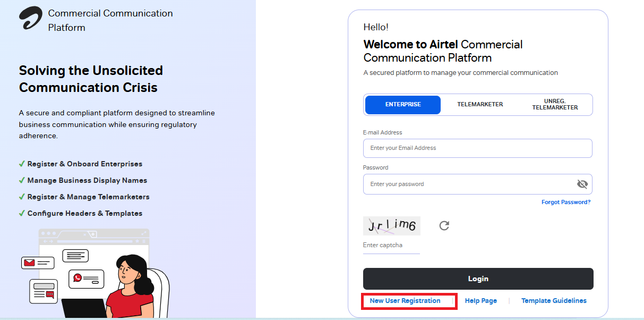Click the checkmark beside Manage Business Display Names
This screenshot has height=320, width=644.
(x=22, y=180)
